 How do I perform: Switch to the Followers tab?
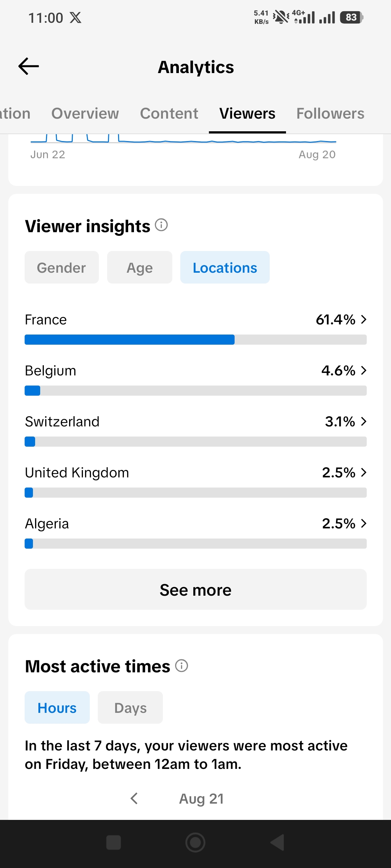click(x=330, y=114)
